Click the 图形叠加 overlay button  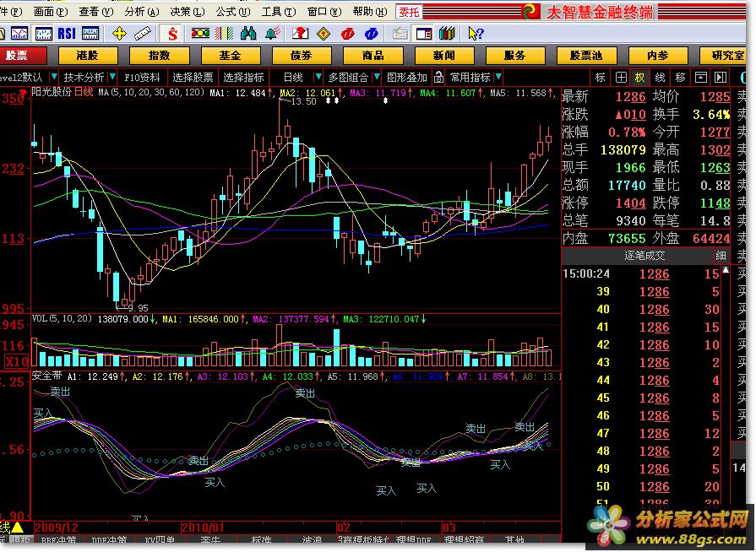407,77
